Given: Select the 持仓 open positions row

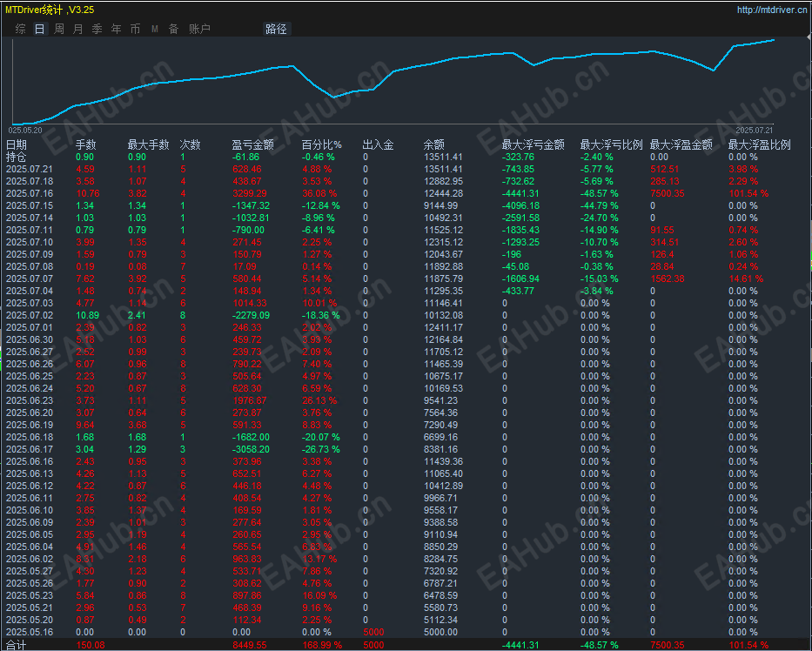Looking at the screenshot, I should [x=17, y=157].
